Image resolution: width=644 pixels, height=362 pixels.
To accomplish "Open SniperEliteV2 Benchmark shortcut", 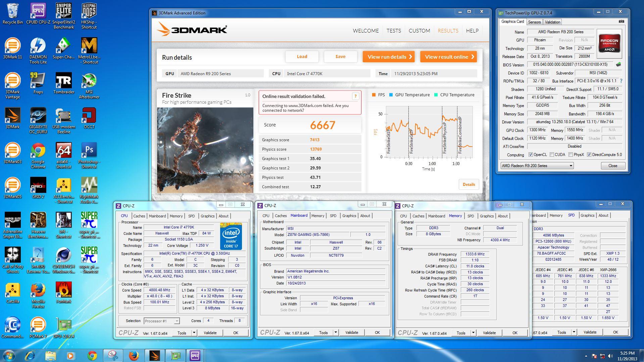I will pos(63,16).
